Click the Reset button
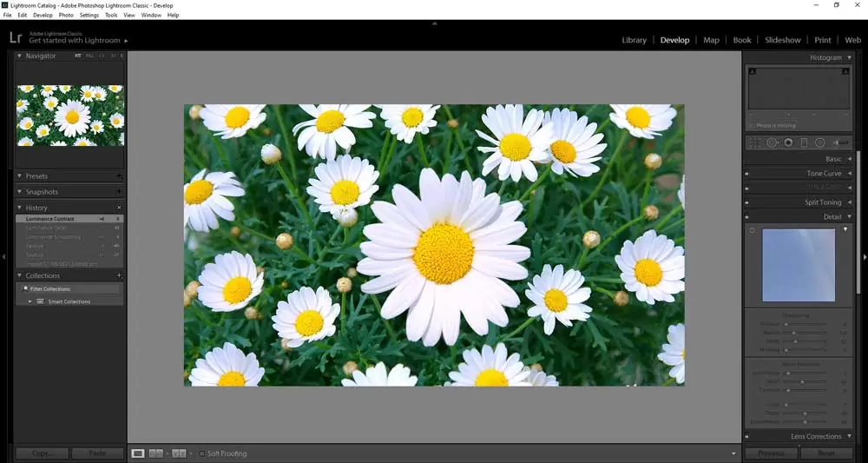The width and height of the screenshot is (868, 463). [x=826, y=453]
